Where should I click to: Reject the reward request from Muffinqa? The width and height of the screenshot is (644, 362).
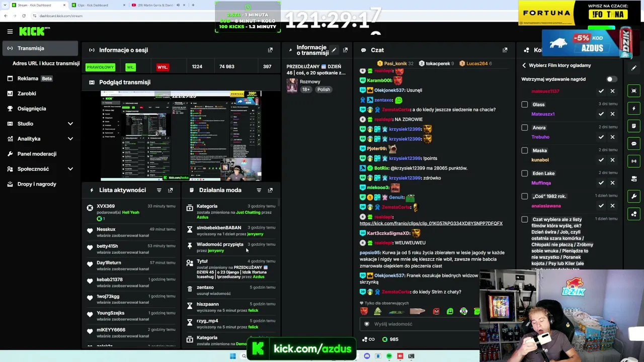tap(612, 183)
